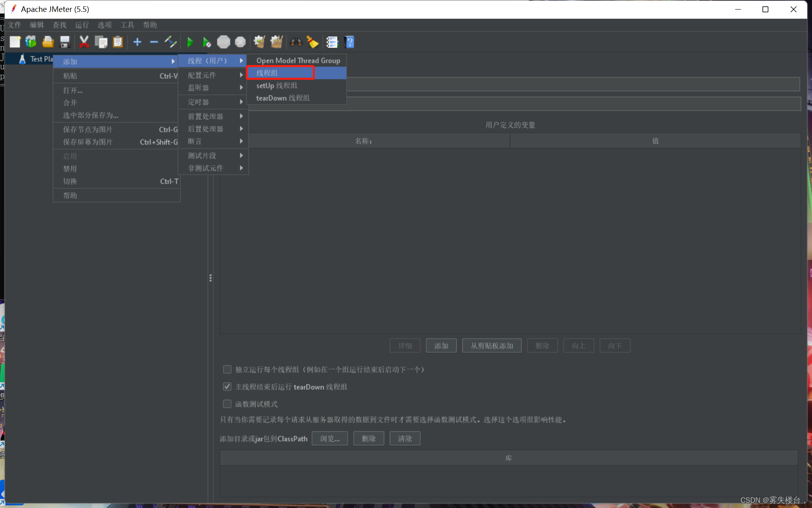The width and height of the screenshot is (812, 508).
Task: Click the Copy toolbar icon
Action: point(101,42)
